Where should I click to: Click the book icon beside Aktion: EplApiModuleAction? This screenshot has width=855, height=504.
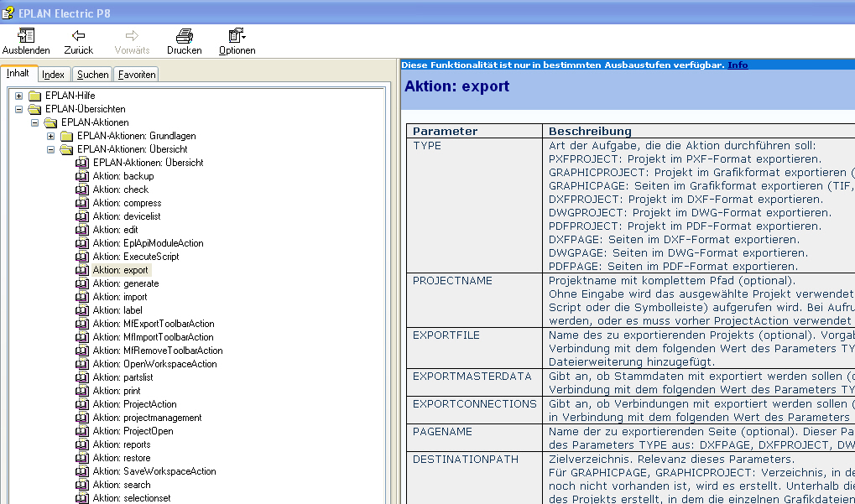(x=81, y=243)
